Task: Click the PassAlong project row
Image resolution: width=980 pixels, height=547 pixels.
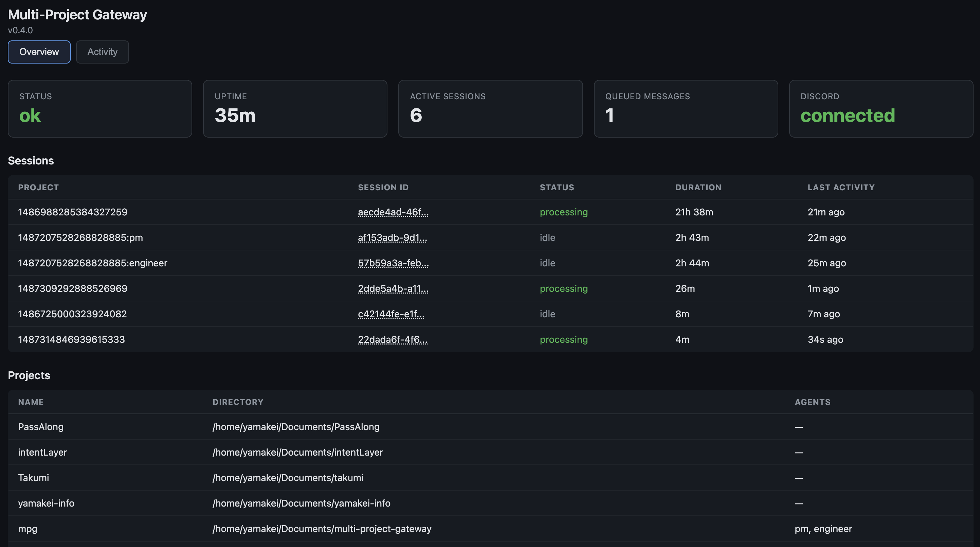Action: point(41,427)
